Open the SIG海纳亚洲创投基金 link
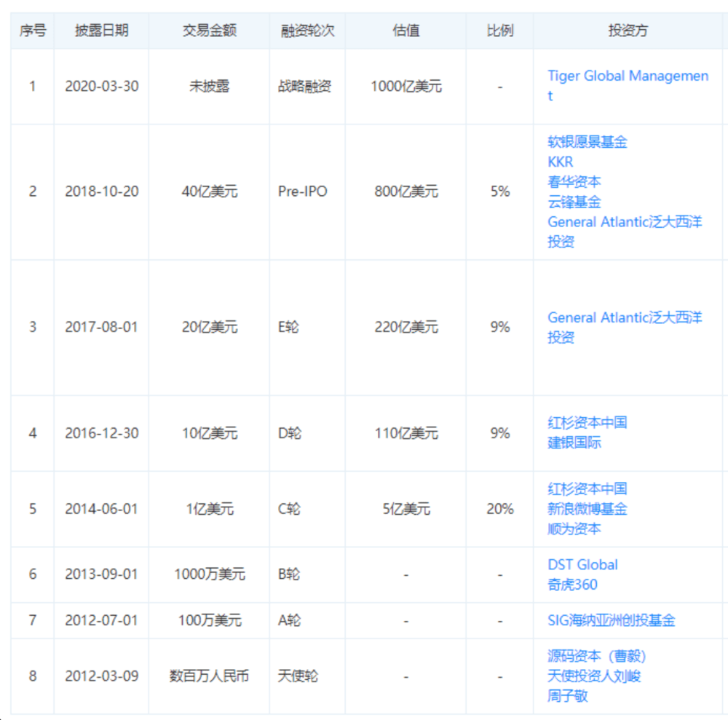 [612, 620]
